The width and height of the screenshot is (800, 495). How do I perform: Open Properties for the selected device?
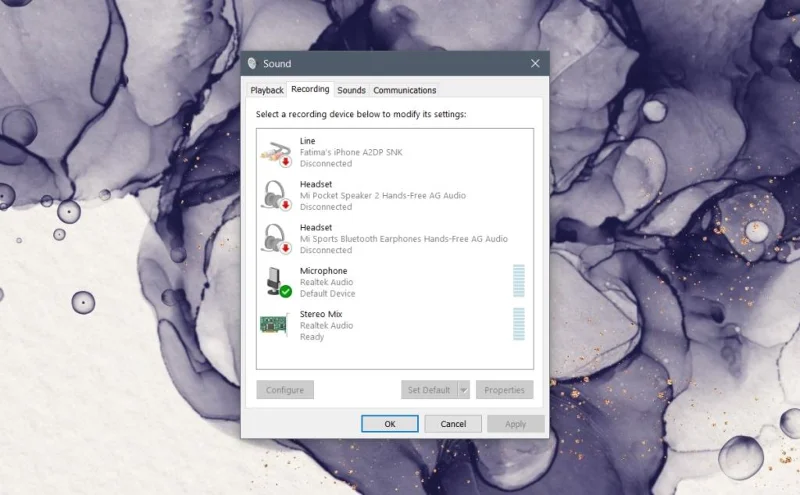coord(505,390)
